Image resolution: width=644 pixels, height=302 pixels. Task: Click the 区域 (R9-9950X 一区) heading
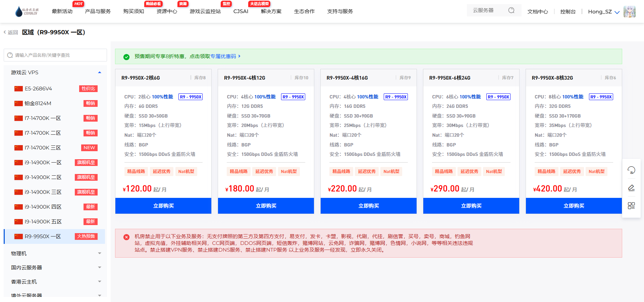click(x=54, y=32)
